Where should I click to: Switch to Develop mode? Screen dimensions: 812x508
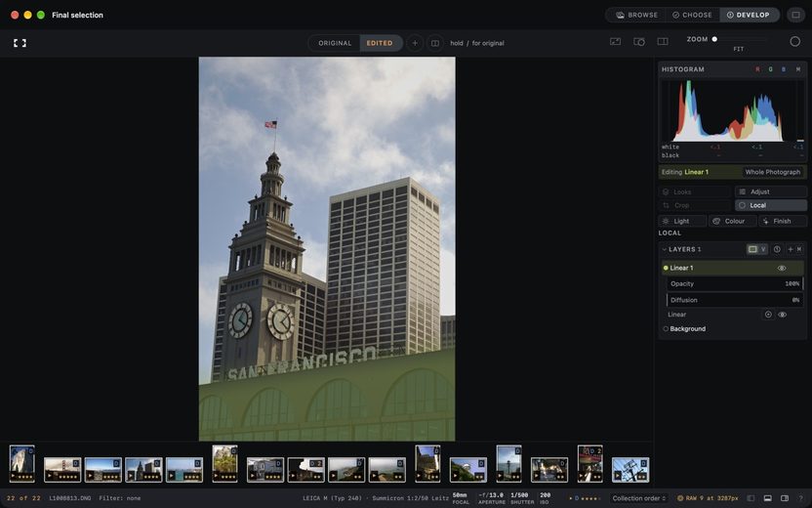click(x=749, y=15)
